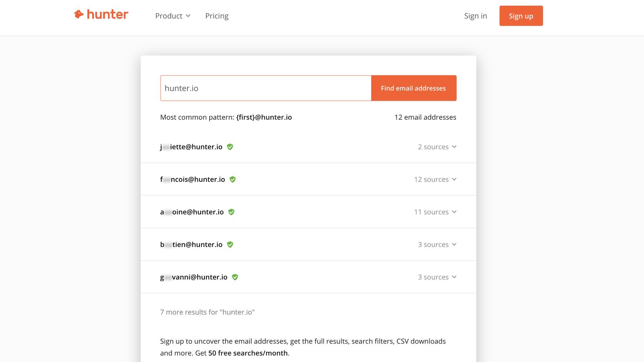The width and height of the screenshot is (644, 362).
Task: Click Find email addresses button
Action: click(414, 88)
